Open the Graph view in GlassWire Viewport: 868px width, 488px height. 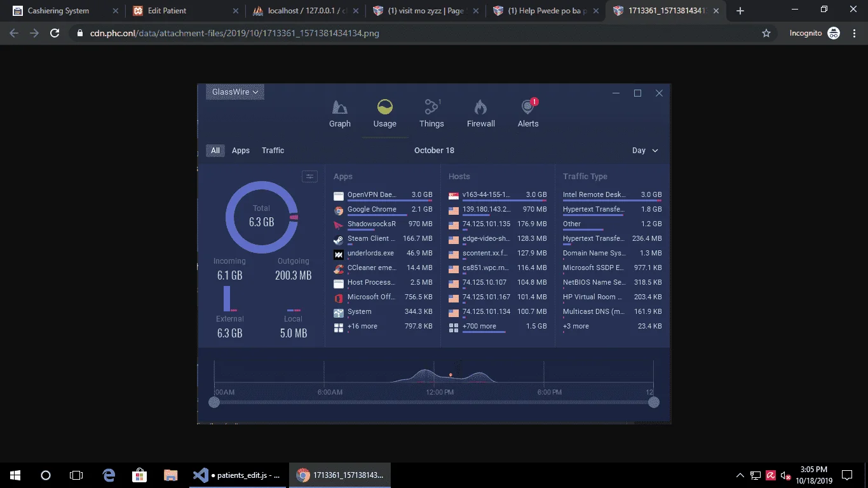pyautogui.click(x=340, y=114)
